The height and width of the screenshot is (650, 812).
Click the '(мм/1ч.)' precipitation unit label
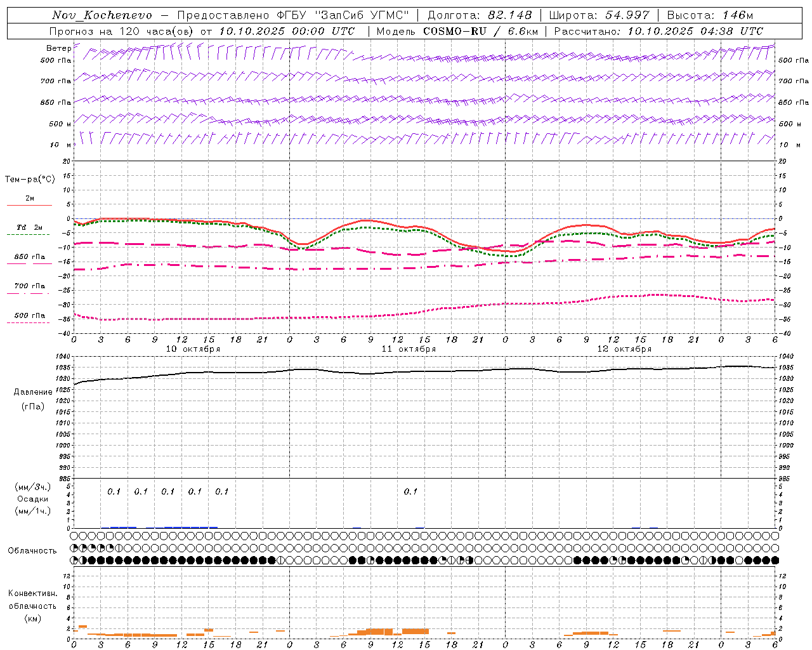(33, 511)
